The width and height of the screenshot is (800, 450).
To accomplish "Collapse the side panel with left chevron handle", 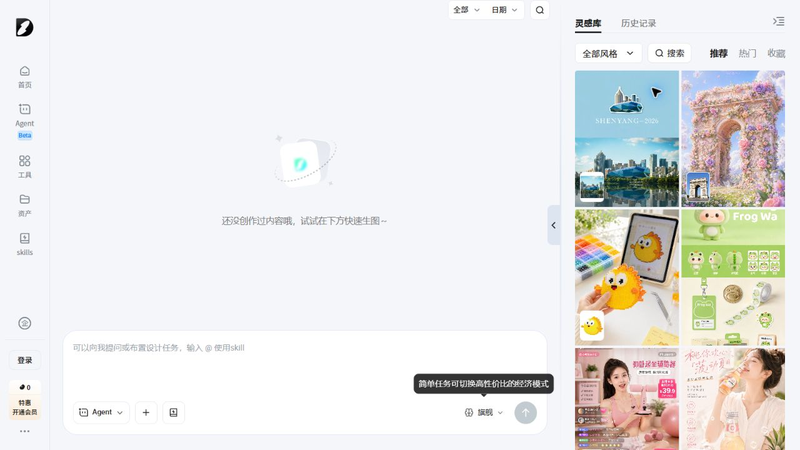I will coord(554,225).
